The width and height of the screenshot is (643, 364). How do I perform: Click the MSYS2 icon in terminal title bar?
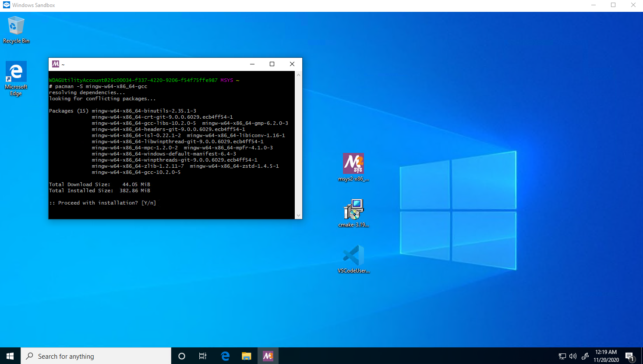click(x=56, y=64)
